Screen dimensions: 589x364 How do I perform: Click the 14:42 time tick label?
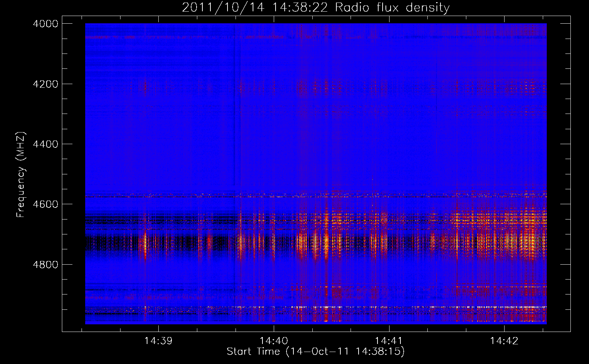click(504, 341)
